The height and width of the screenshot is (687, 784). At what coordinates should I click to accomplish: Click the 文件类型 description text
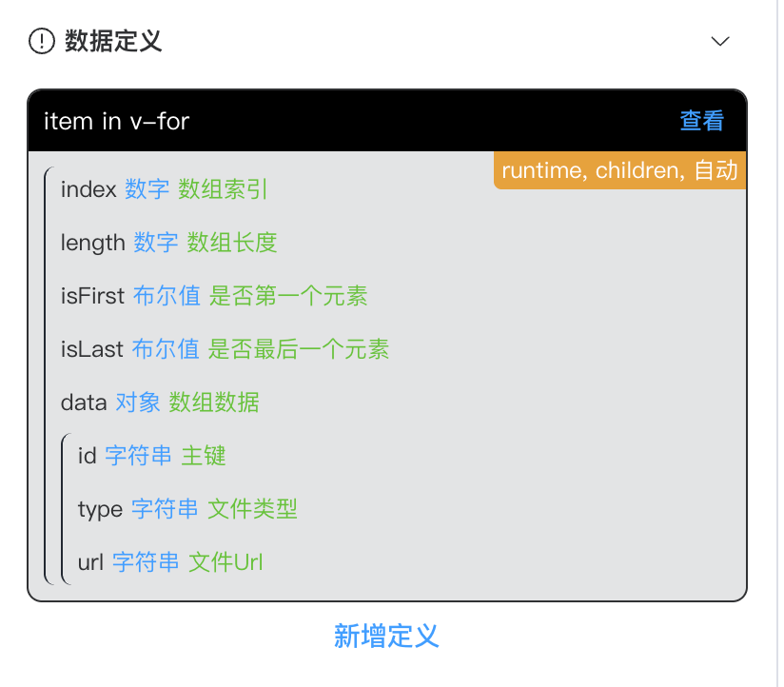click(252, 509)
